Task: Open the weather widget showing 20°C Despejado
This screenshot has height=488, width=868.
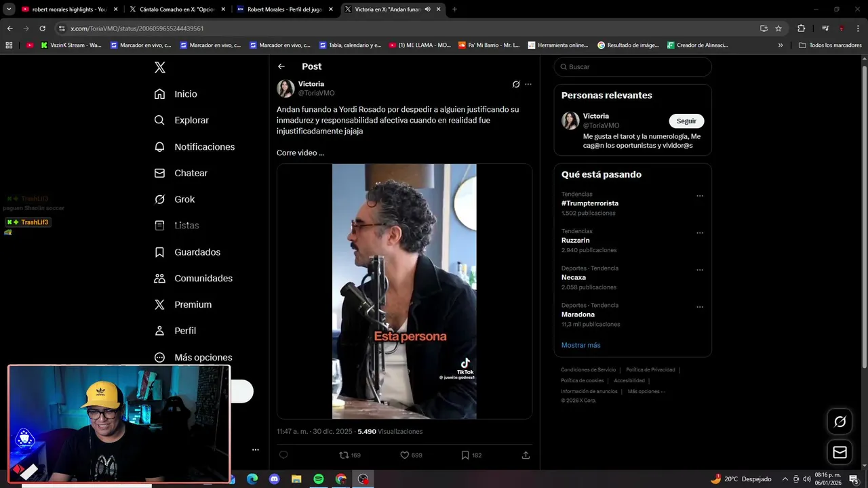Action: pos(741,479)
